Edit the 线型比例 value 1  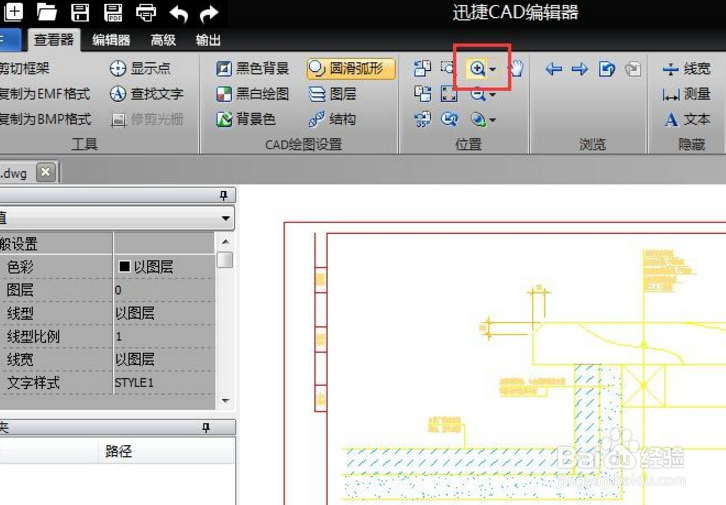[x=164, y=337]
